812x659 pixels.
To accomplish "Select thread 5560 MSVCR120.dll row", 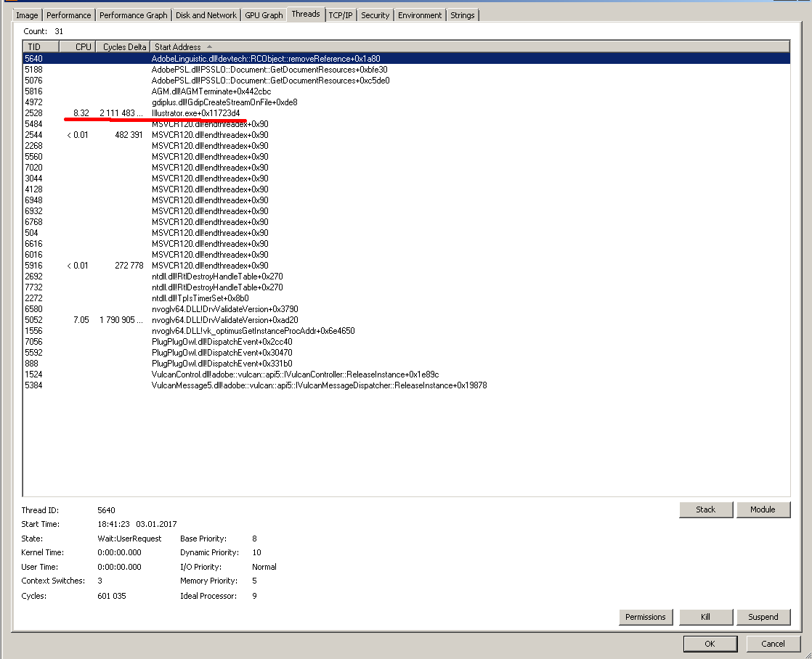I will (407, 156).
